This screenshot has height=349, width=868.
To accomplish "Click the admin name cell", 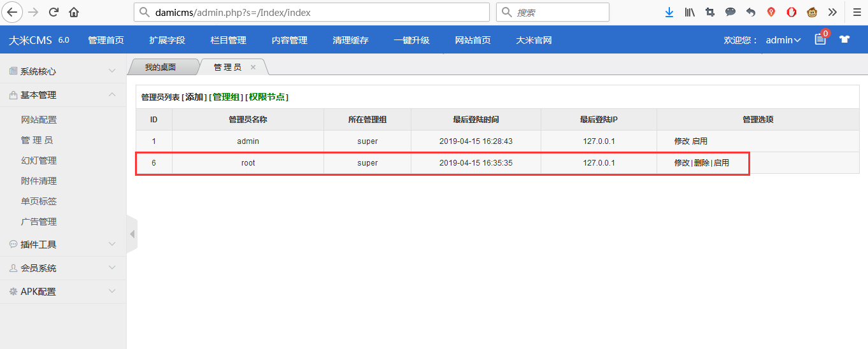I will [248, 141].
